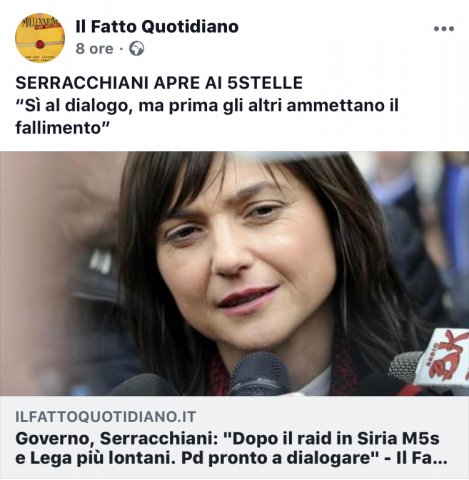Open the three-dot post options menu
The image size is (469, 480).
pyautogui.click(x=444, y=29)
